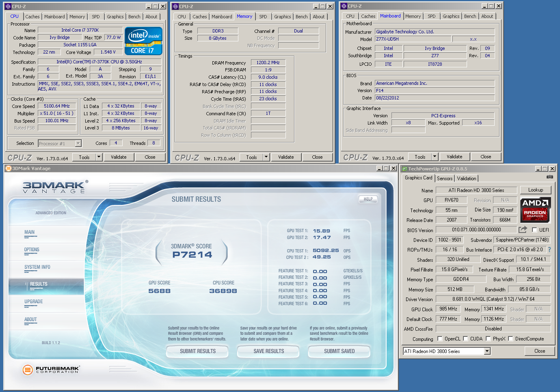The image size is (560, 392).
Task: Toggle the DirectCompute checkbox
Action: pyautogui.click(x=511, y=338)
